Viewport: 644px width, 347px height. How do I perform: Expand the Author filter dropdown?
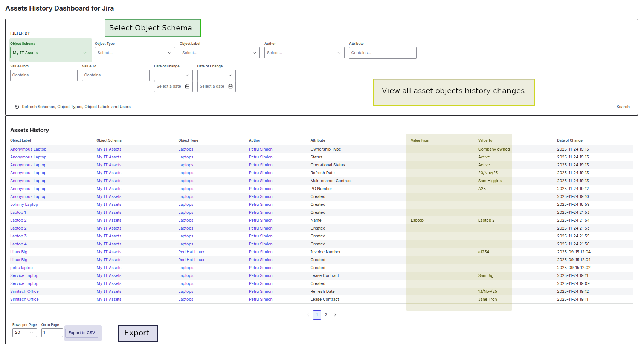(x=304, y=53)
